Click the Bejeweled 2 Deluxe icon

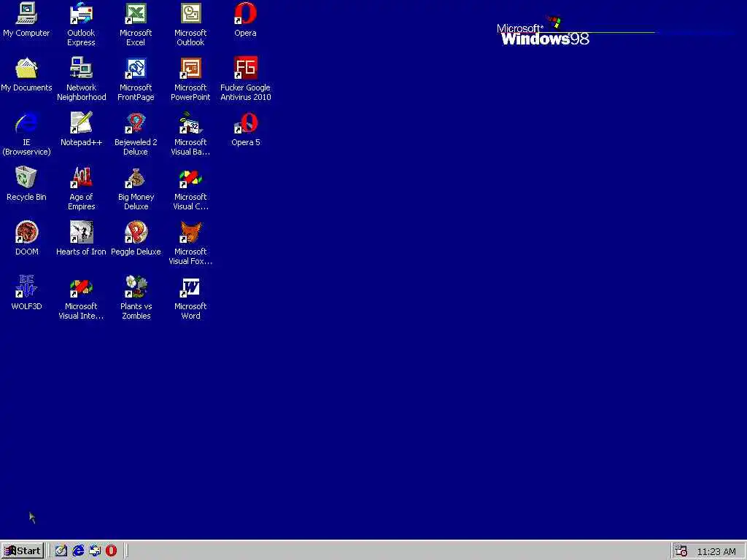tap(136, 122)
